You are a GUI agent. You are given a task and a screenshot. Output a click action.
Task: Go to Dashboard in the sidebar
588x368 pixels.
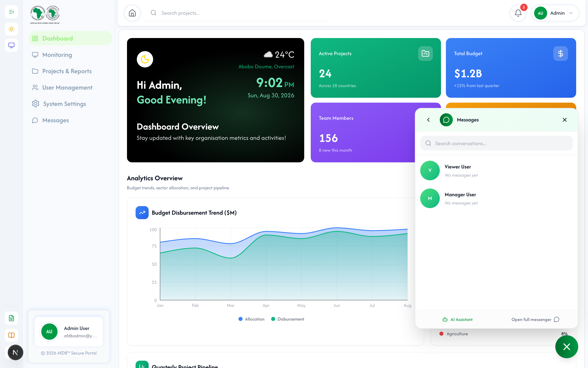[x=70, y=38]
